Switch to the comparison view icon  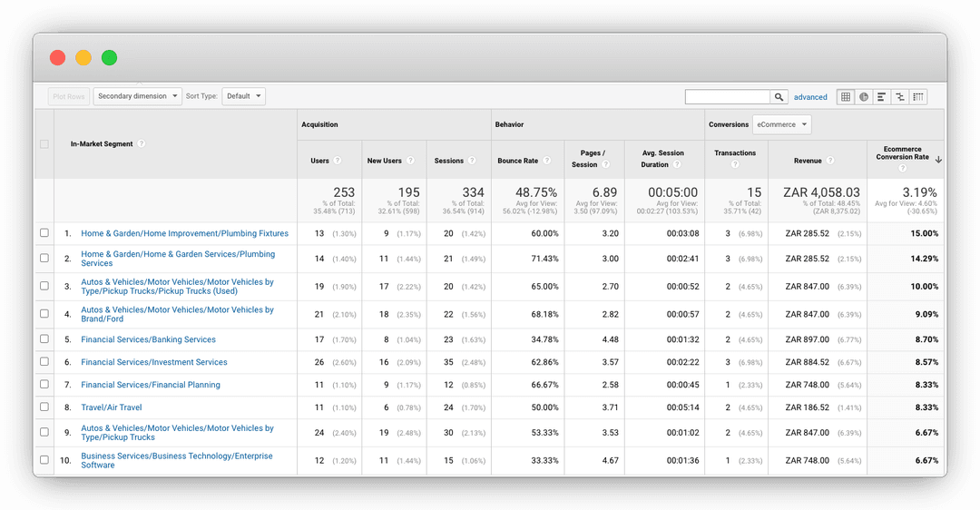point(899,97)
